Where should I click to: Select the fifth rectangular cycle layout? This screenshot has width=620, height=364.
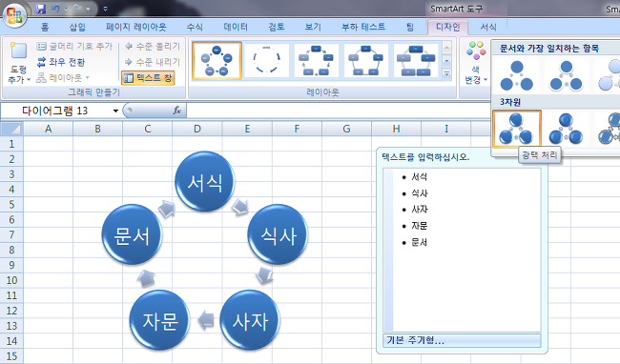(416, 61)
